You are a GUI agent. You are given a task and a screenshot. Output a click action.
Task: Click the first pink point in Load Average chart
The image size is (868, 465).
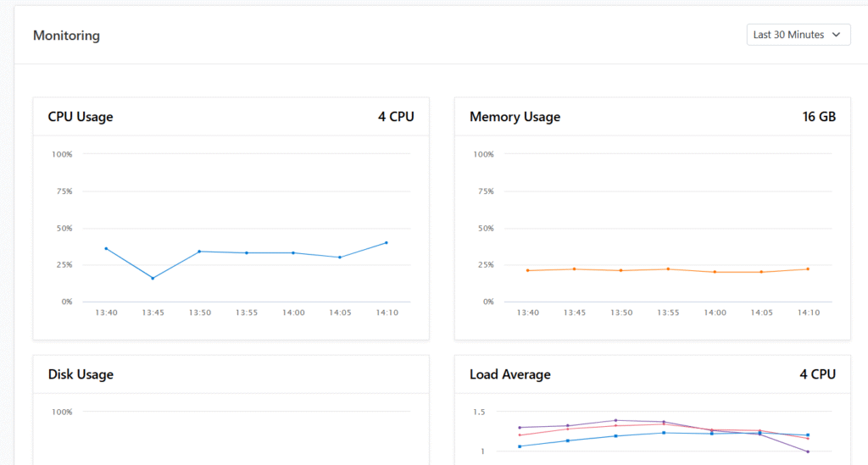point(520,435)
